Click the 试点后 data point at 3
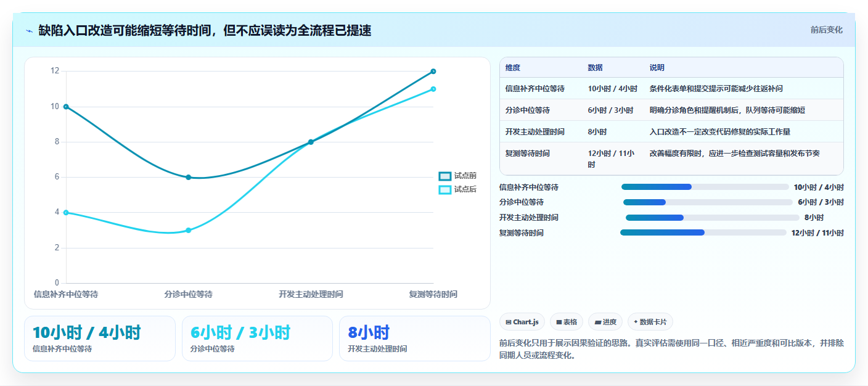 tap(189, 231)
